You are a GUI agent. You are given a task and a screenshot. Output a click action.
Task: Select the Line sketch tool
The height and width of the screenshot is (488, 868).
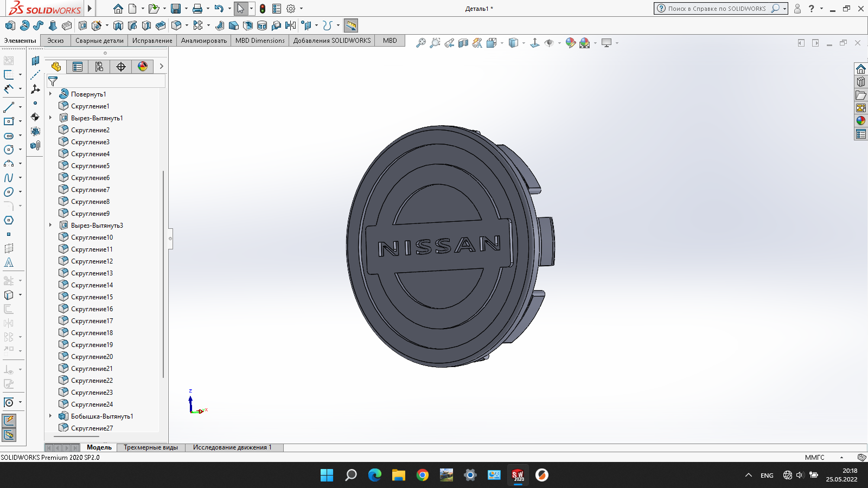[9, 107]
